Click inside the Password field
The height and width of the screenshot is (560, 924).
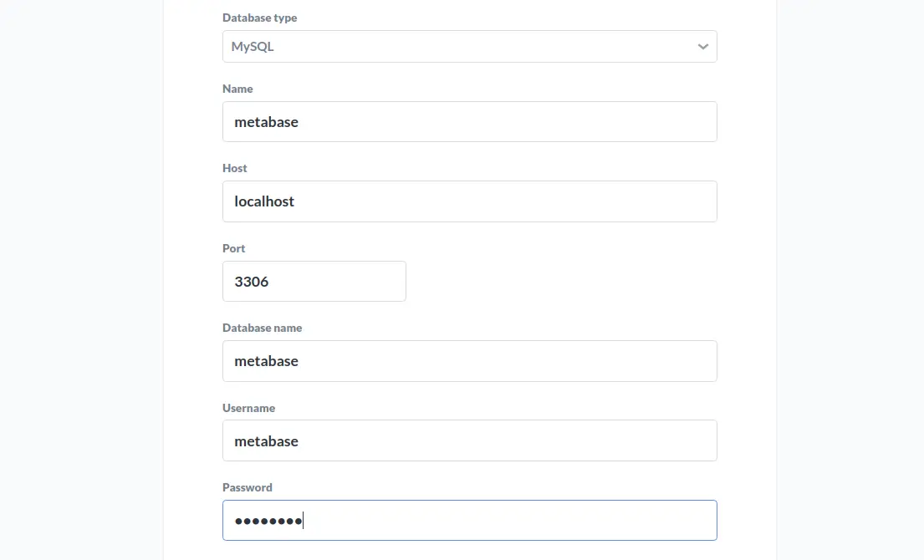point(470,521)
